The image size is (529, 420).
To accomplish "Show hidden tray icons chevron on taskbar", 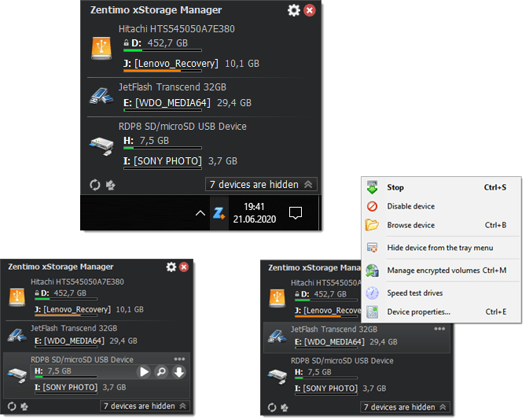I will [x=200, y=213].
